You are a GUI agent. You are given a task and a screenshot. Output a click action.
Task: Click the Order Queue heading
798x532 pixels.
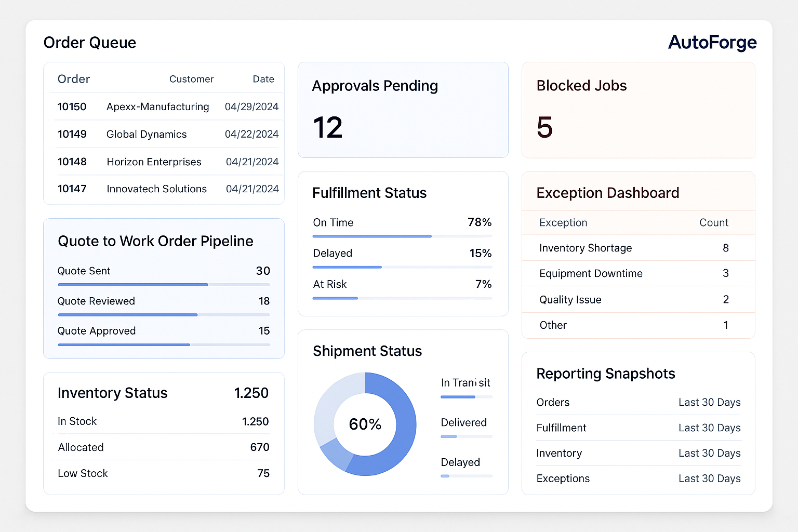pos(89,43)
